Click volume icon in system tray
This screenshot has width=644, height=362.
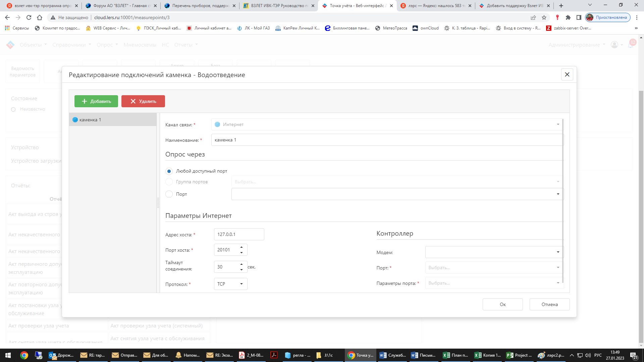point(588,355)
